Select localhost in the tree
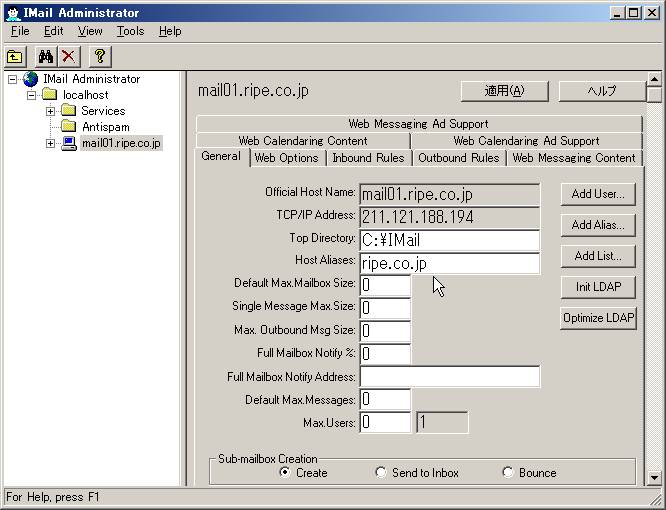Image resolution: width=666 pixels, height=510 pixels. coord(86,95)
